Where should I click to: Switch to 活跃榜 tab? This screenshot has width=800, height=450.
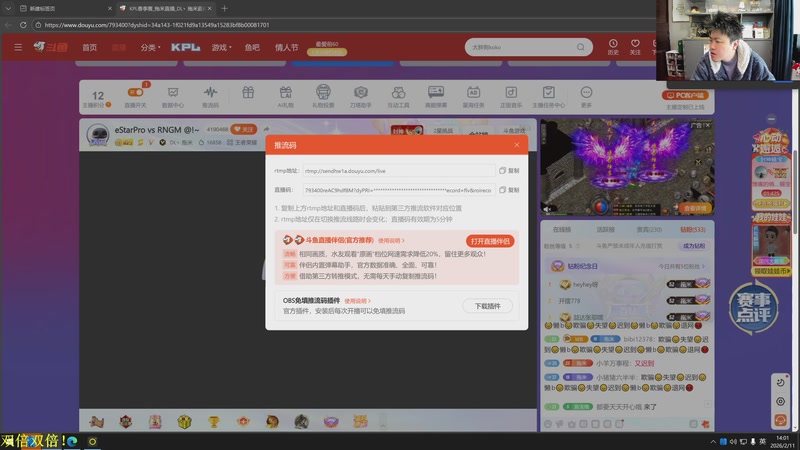[605, 230]
